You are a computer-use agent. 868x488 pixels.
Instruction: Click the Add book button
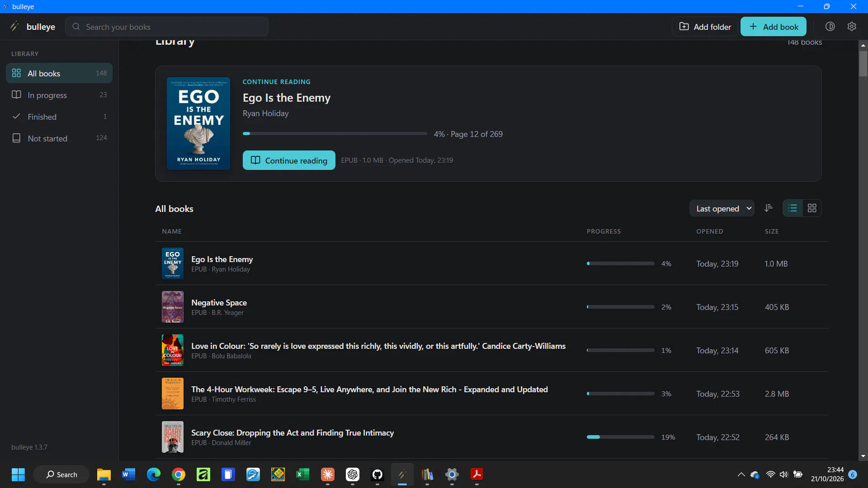774,27
